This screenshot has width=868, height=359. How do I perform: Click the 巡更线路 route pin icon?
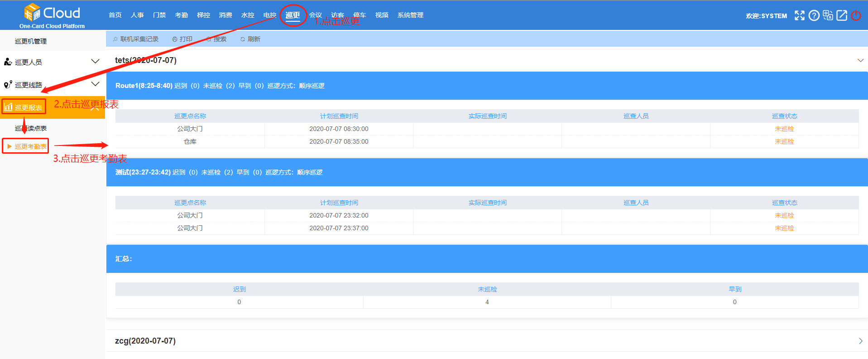point(8,84)
